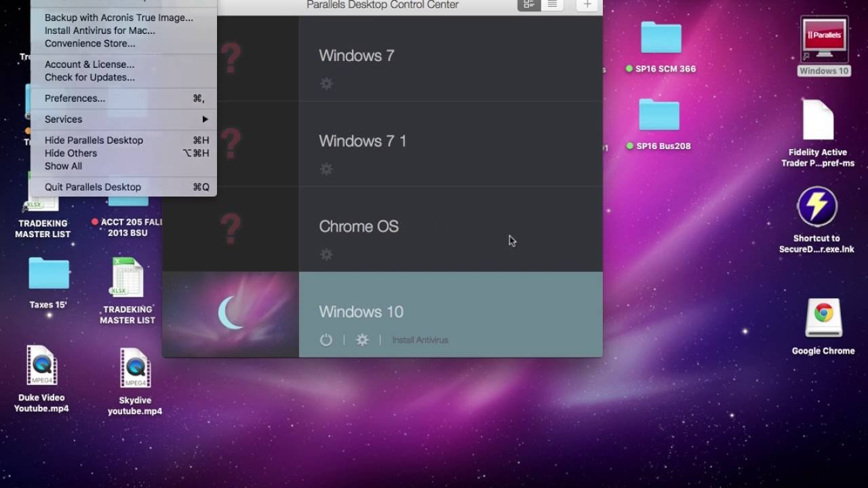Viewport: 868px width, 488px height.
Task: Select the Windows 7 1 virtual machine name
Action: (x=363, y=141)
